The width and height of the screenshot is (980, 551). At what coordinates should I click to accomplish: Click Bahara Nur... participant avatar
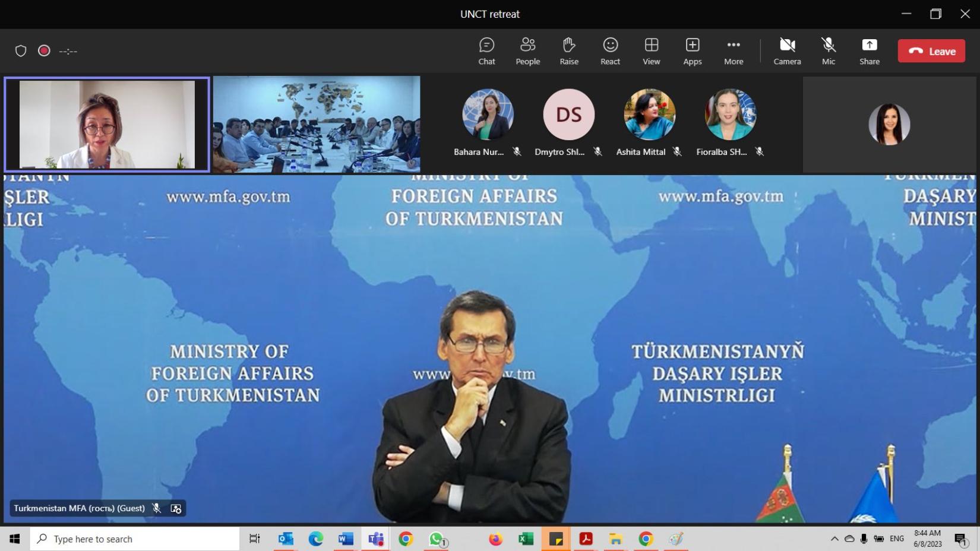pos(488,115)
